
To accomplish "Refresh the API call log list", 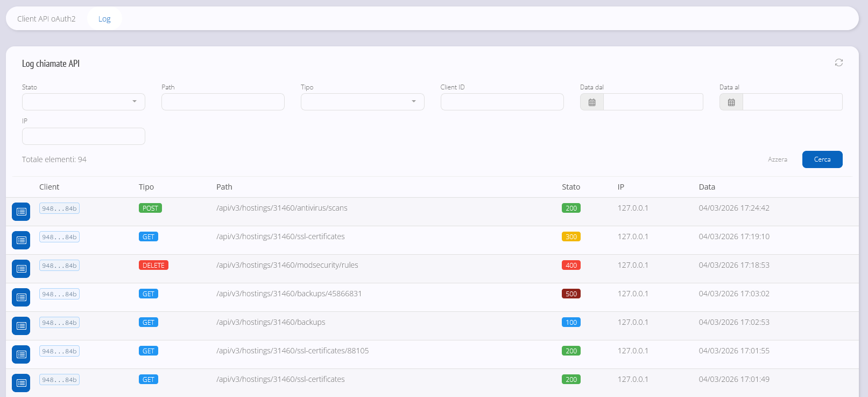I will 838,62.
